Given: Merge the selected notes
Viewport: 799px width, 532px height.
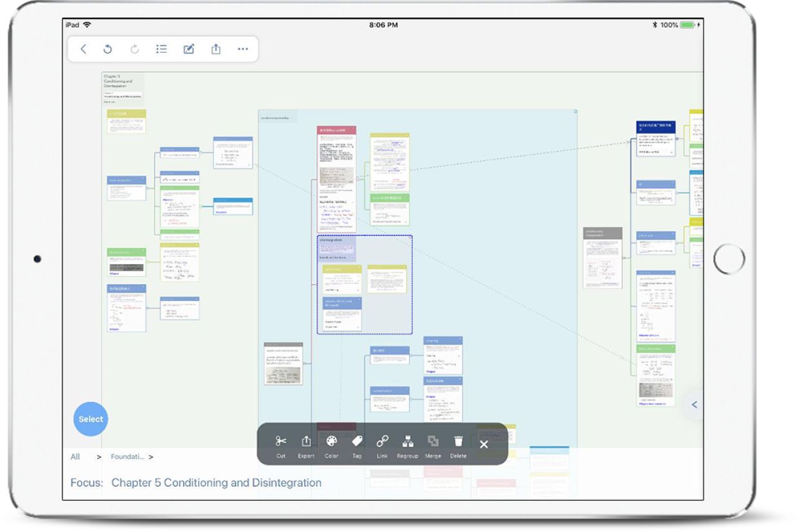Looking at the screenshot, I should pos(433,446).
